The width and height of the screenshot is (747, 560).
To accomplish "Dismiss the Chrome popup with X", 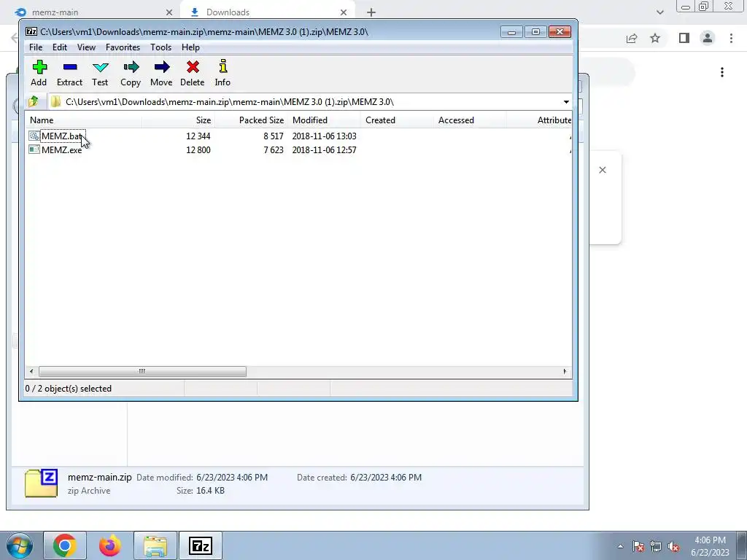I will (602, 170).
